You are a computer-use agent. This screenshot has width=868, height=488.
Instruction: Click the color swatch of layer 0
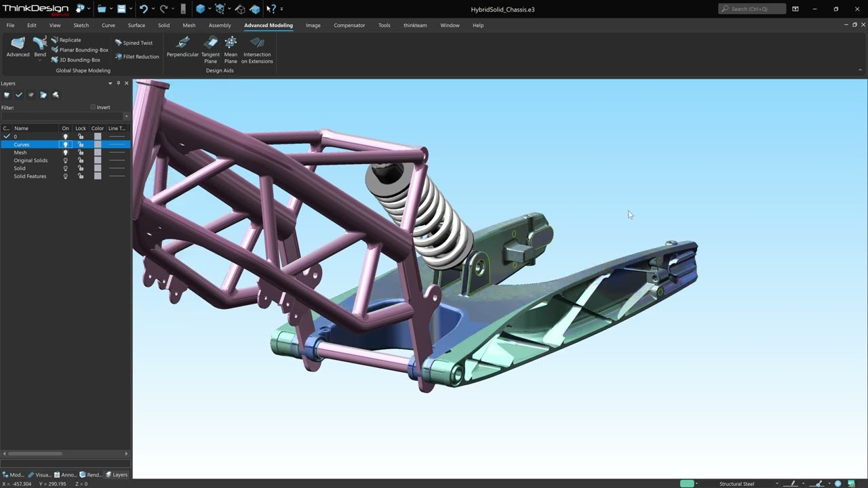pos(98,137)
